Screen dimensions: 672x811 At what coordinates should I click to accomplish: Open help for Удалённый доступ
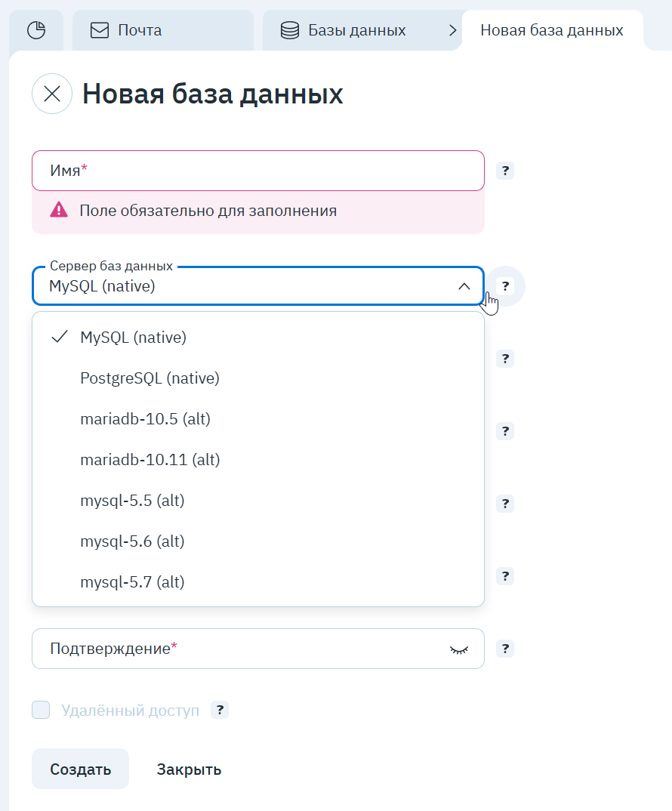click(x=220, y=710)
